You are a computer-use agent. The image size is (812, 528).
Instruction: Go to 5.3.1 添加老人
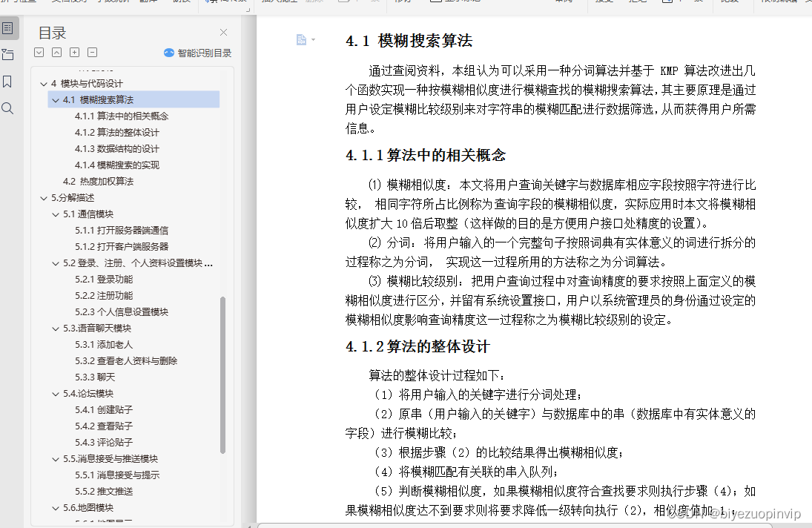[x=104, y=344]
